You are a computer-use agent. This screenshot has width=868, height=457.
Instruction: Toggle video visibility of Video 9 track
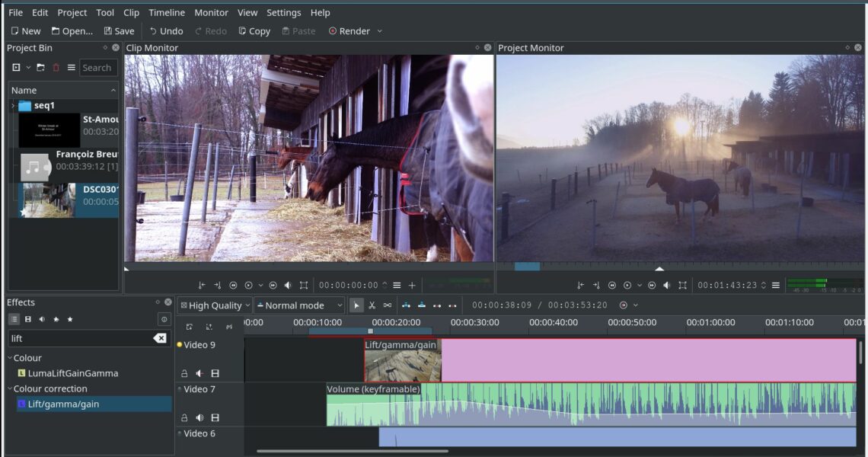[x=215, y=373]
